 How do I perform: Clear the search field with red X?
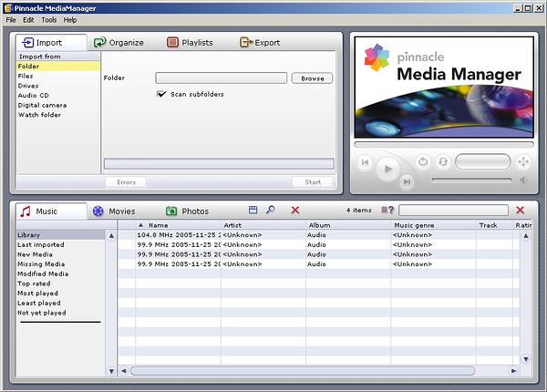(x=521, y=210)
